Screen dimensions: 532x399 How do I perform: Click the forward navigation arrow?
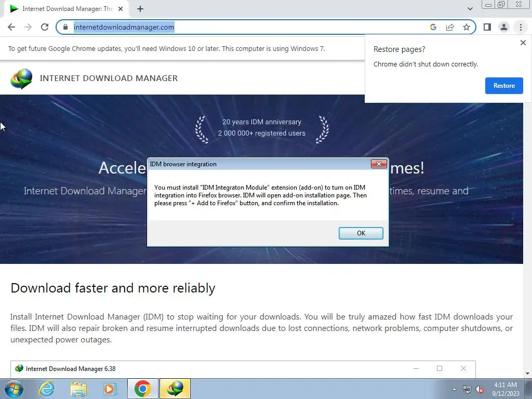[x=28, y=27]
